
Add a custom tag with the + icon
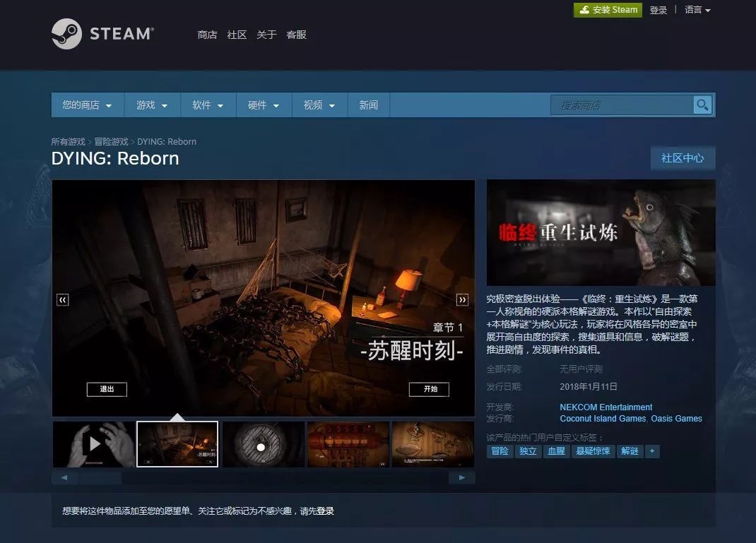(x=651, y=450)
